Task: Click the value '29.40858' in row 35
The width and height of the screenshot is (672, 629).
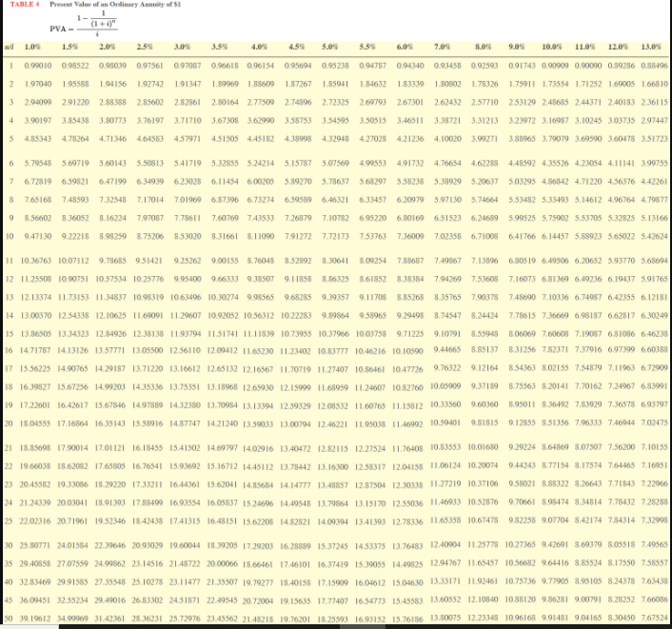Action: coord(36,564)
